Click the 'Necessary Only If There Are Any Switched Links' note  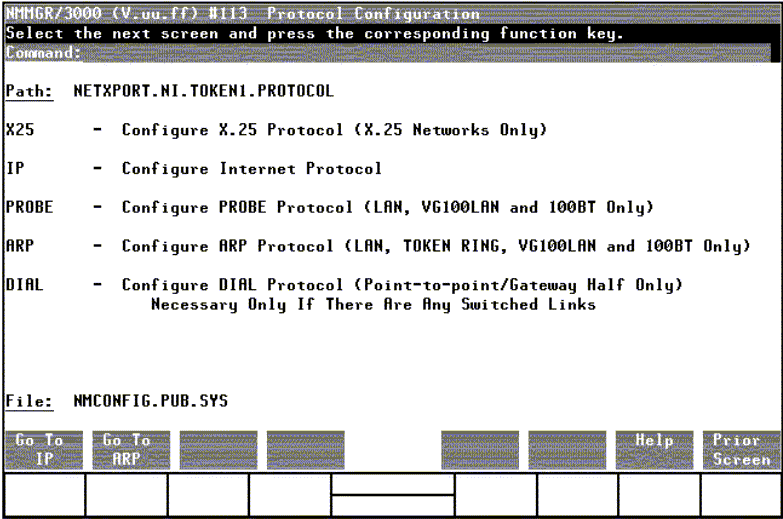click(373, 305)
